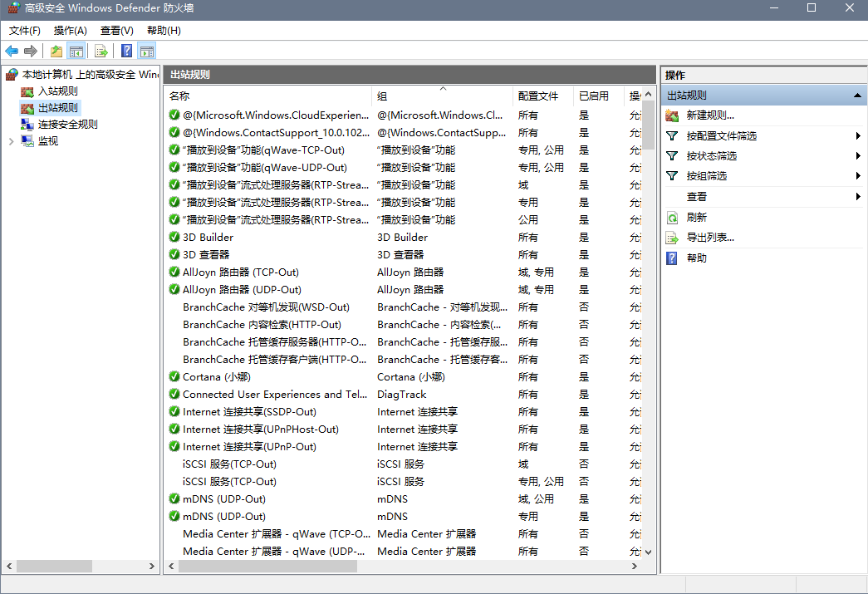Select 出站规则 in the console tree
Viewport: 868px width, 594px height.
tap(58, 107)
